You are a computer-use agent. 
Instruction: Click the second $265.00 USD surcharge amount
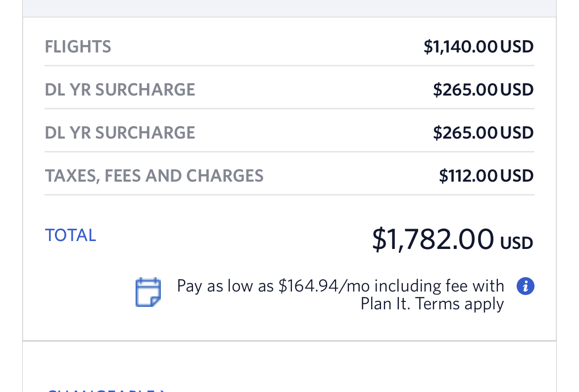(x=483, y=133)
